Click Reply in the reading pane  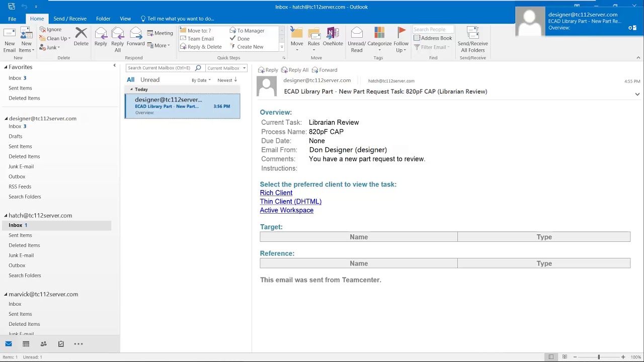point(268,70)
